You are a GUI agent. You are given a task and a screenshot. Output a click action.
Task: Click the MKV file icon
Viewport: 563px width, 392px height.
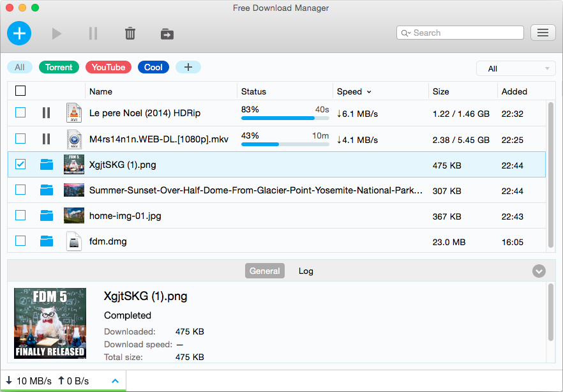pos(74,139)
